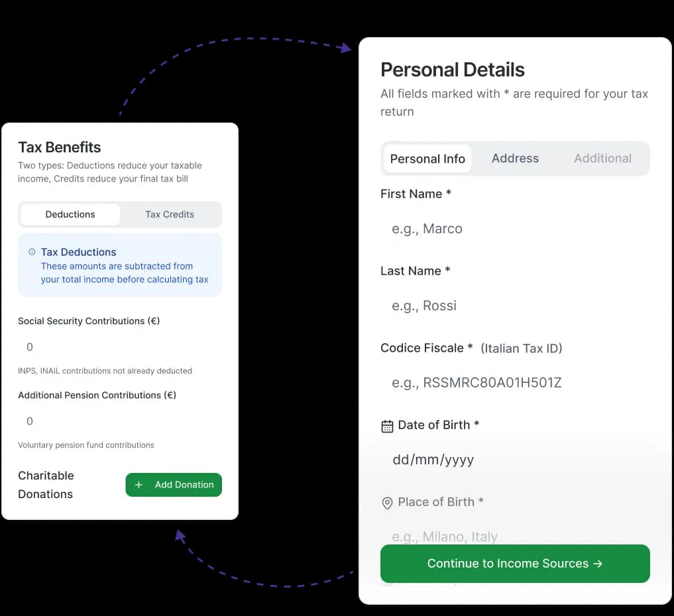Click the Date of Birth dd/mm/yyyy field
This screenshot has width=674, height=616.
coord(515,460)
